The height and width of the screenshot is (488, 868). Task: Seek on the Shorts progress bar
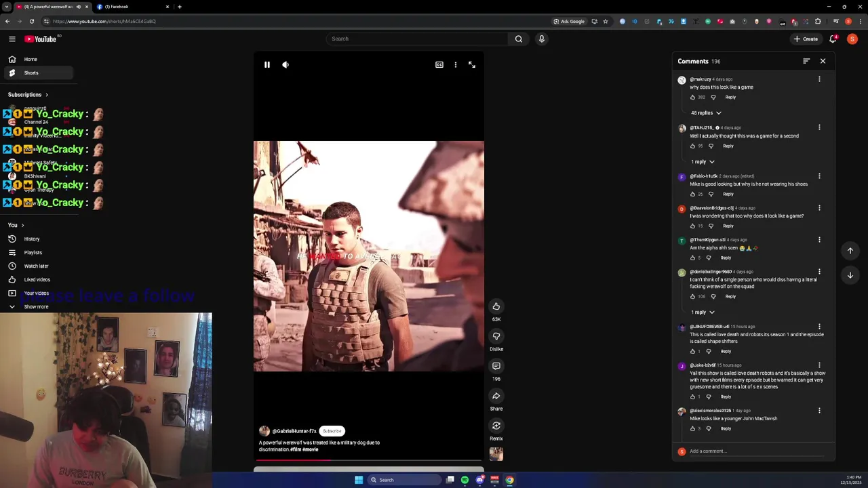[x=369, y=460]
